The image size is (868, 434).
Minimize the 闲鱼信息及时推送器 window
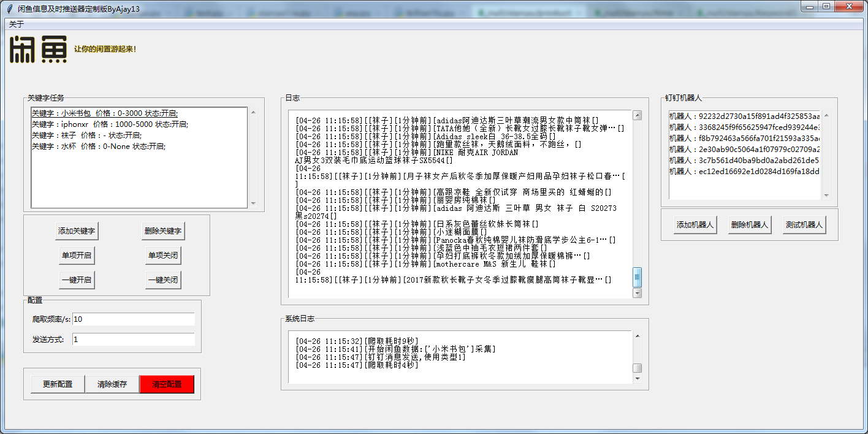[810, 6]
